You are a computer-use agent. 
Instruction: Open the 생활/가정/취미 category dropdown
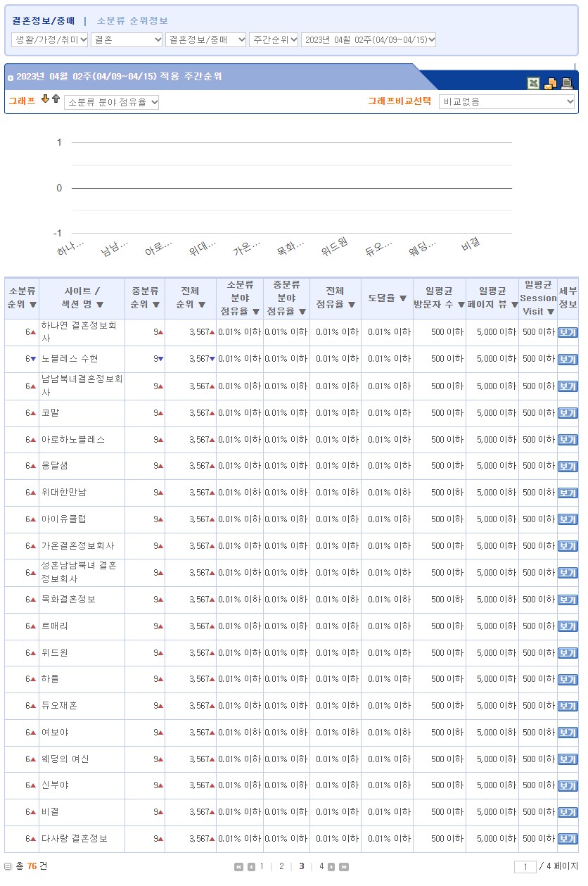click(50, 40)
